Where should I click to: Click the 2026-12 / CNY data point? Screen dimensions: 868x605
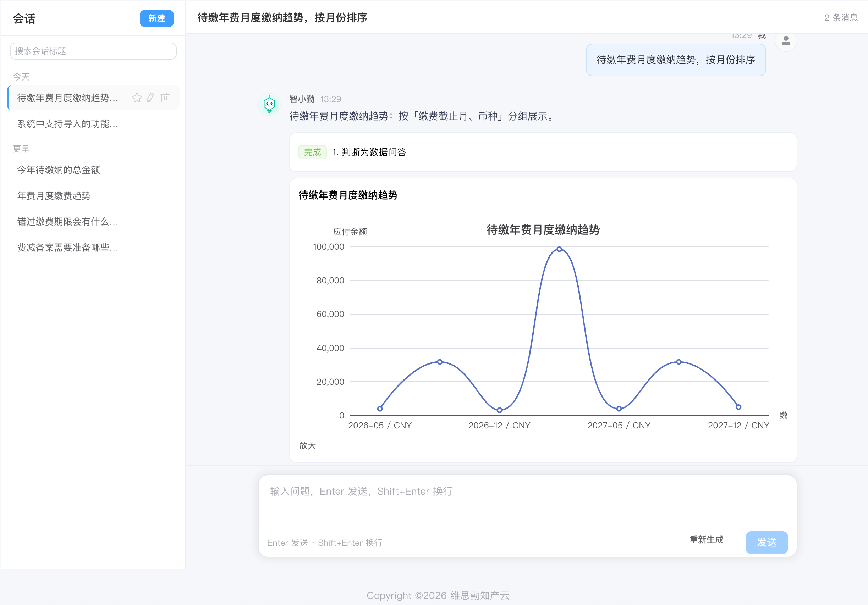(499, 410)
